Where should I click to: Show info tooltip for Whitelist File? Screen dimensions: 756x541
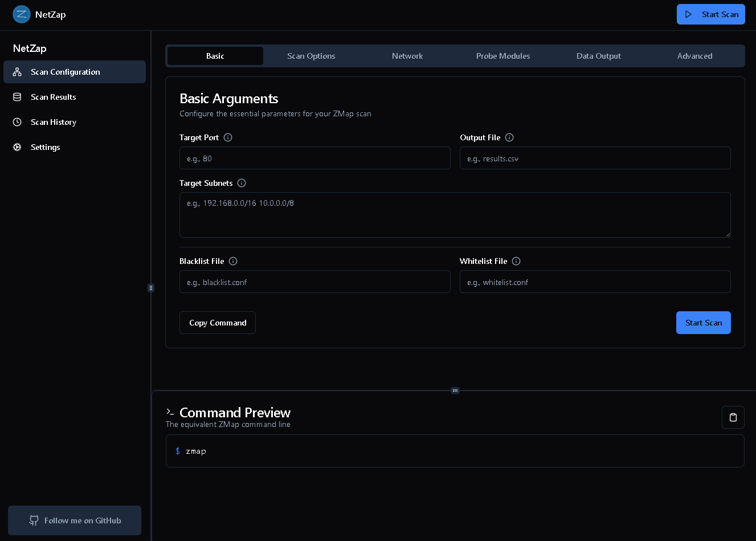coord(516,261)
